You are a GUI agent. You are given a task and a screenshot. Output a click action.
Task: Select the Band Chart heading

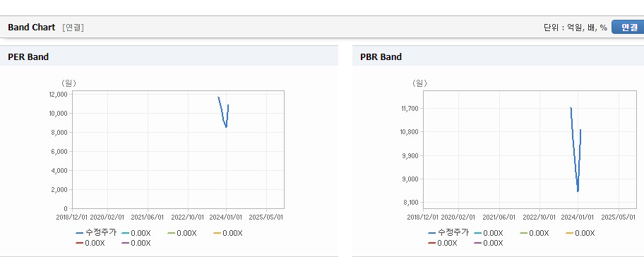[31, 28]
